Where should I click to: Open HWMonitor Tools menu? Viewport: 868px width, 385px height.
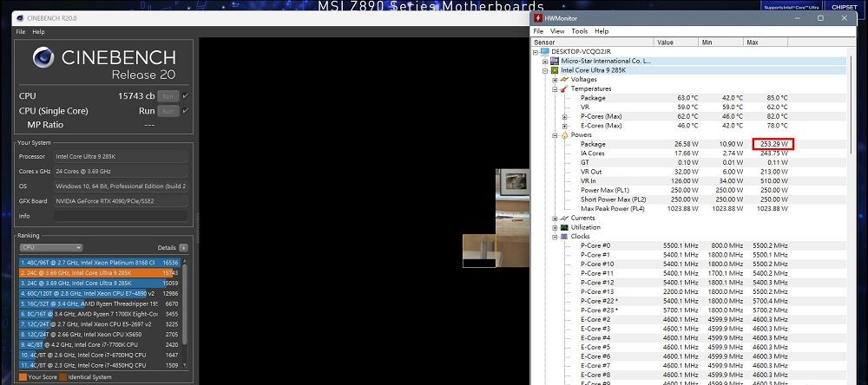tap(580, 31)
